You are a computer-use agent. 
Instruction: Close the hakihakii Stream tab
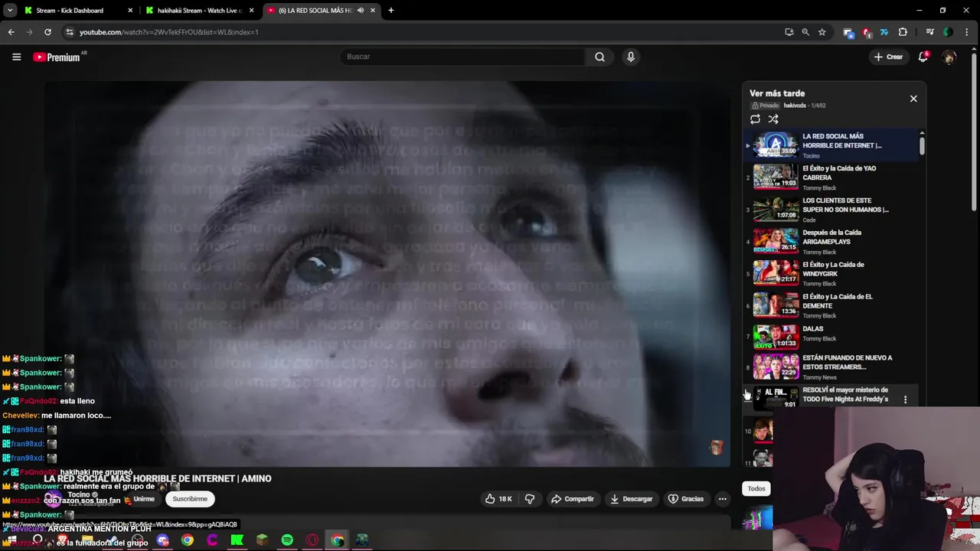(252, 11)
